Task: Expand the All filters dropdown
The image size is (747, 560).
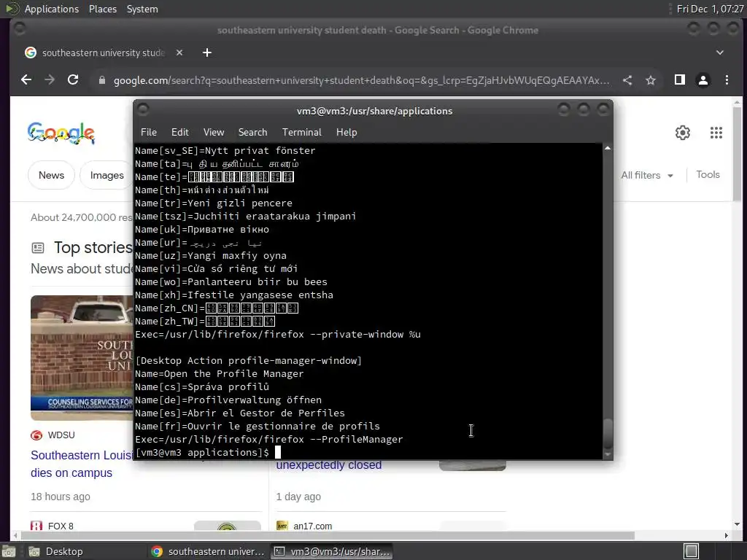Action: click(x=647, y=175)
